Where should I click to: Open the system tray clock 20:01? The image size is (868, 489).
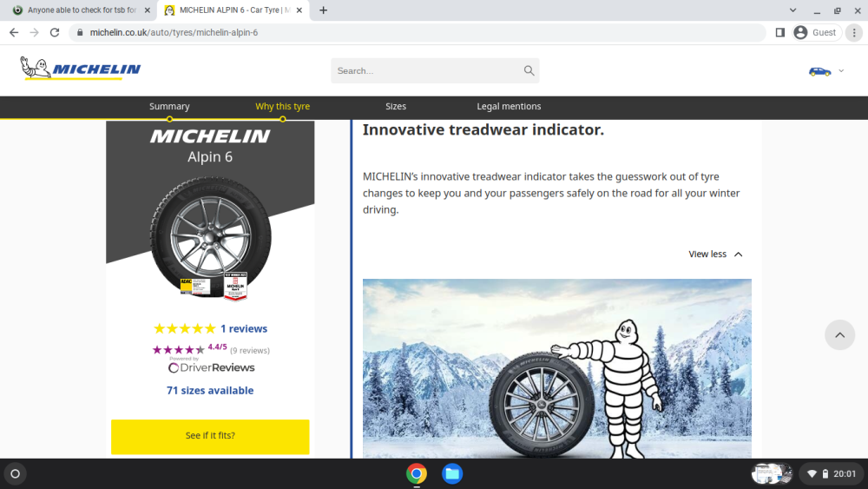click(x=845, y=474)
